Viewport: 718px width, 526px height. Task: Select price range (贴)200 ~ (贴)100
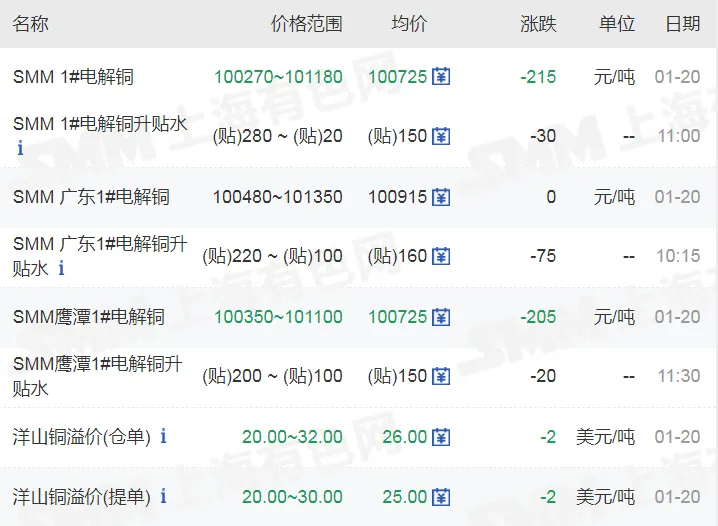272,376
